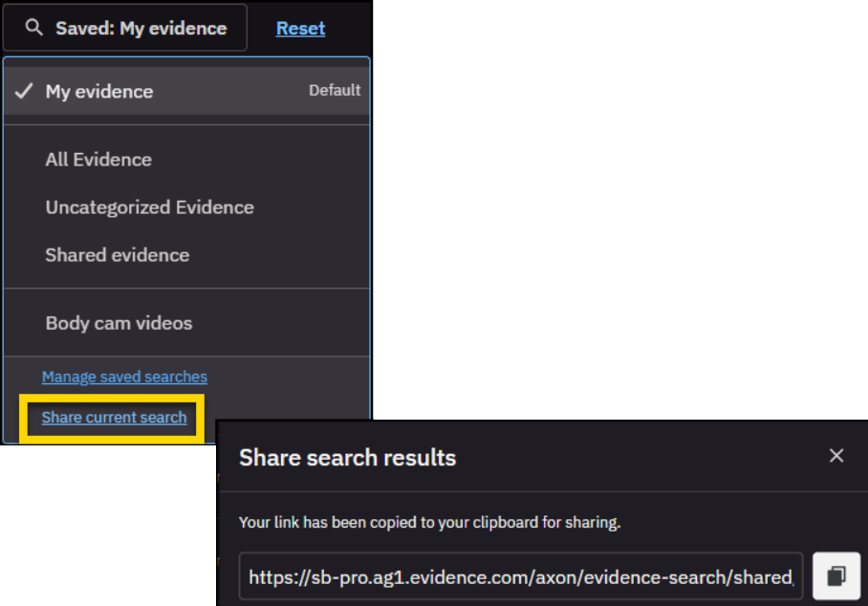Click the checkmark next to My evidence

23,91
